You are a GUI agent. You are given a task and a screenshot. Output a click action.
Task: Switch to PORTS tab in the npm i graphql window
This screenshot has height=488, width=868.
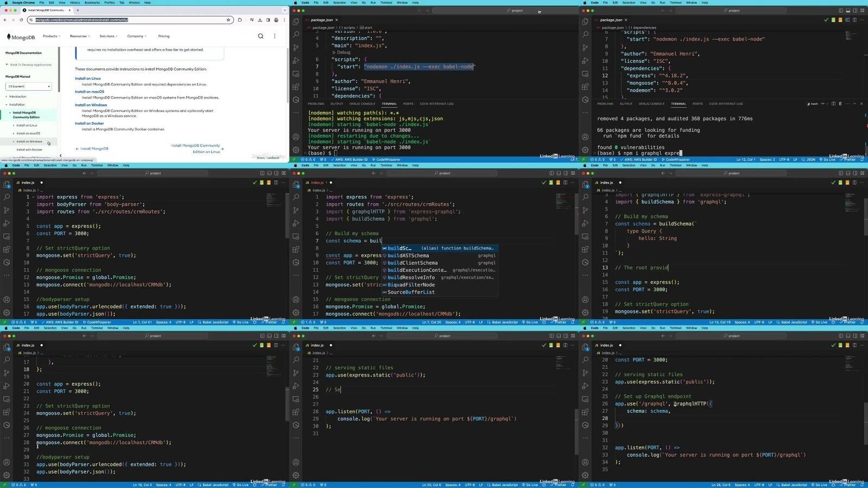(x=698, y=104)
